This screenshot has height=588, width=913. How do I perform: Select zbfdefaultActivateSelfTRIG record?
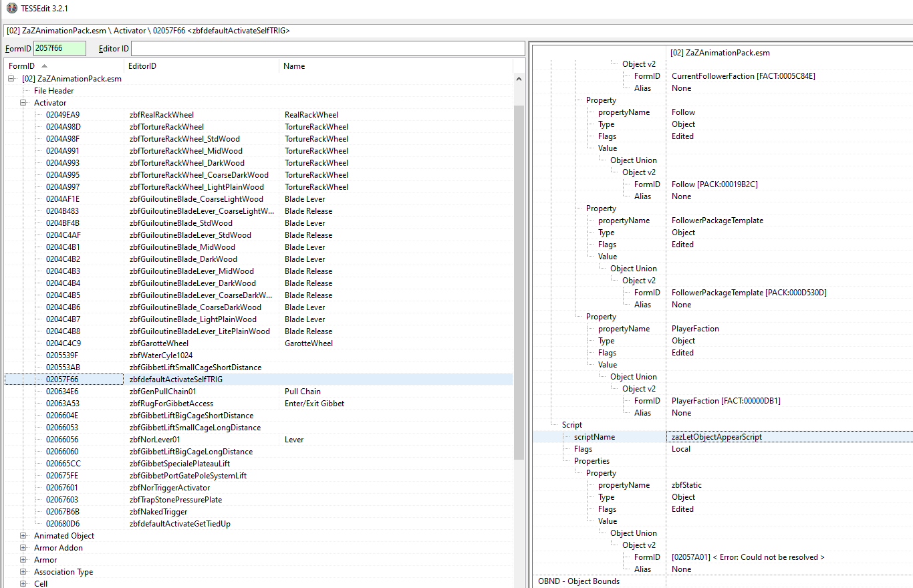[x=259, y=380]
